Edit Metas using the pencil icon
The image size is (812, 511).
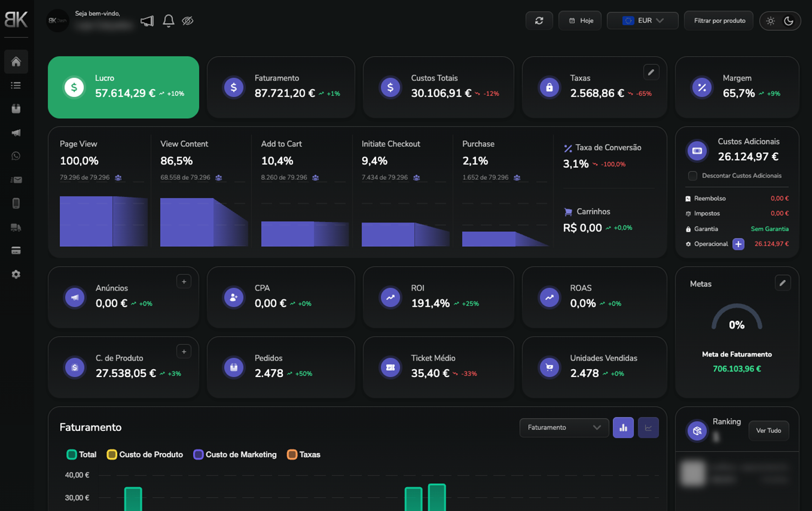pos(782,283)
